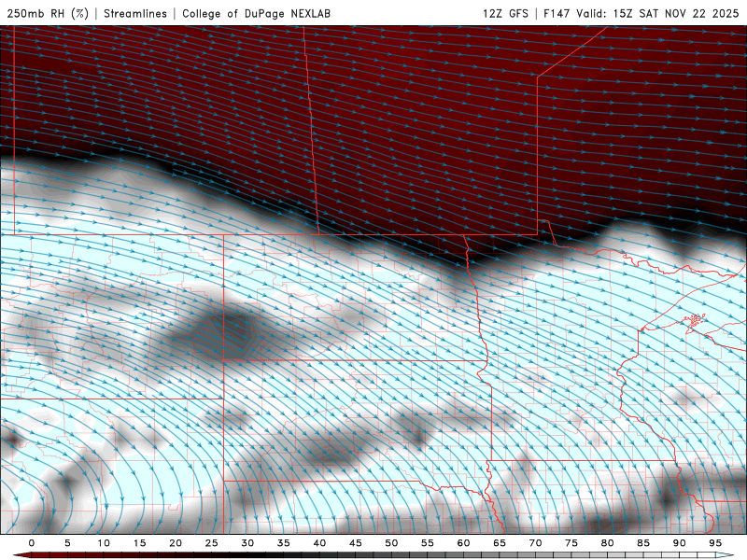Select the '30' legend value
This screenshot has height=560, width=747.
click(x=247, y=543)
